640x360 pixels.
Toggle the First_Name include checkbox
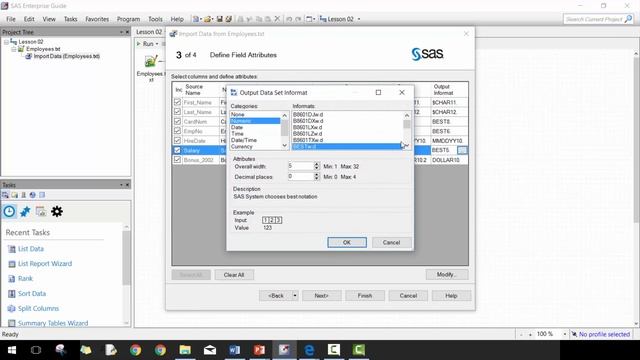click(x=177, y=102)
